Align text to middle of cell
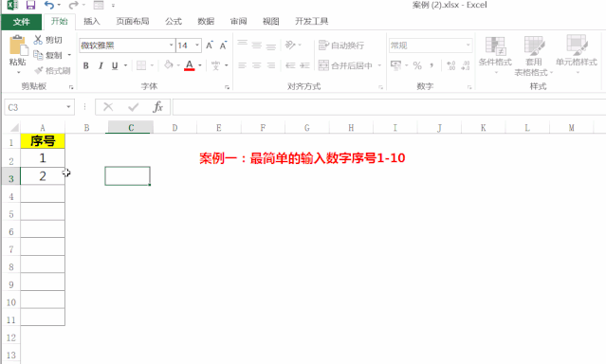The width and height of the screenshot is (606, 364). coord(257,45)
